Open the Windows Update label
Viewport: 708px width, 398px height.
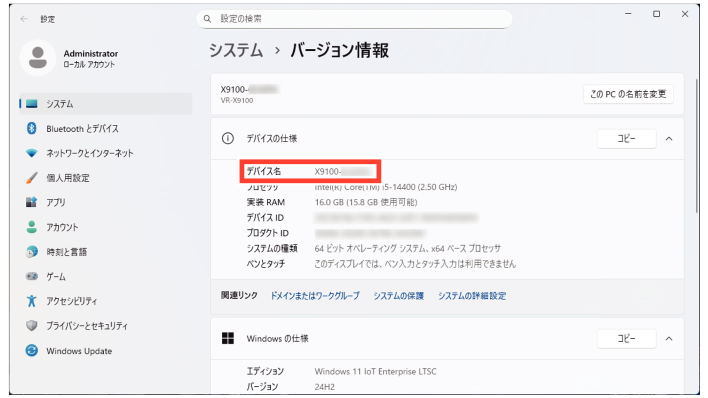click(79, 351)
